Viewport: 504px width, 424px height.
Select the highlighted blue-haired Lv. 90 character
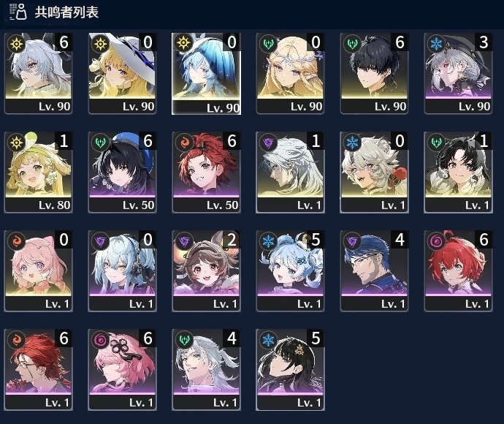pos(206,73)
